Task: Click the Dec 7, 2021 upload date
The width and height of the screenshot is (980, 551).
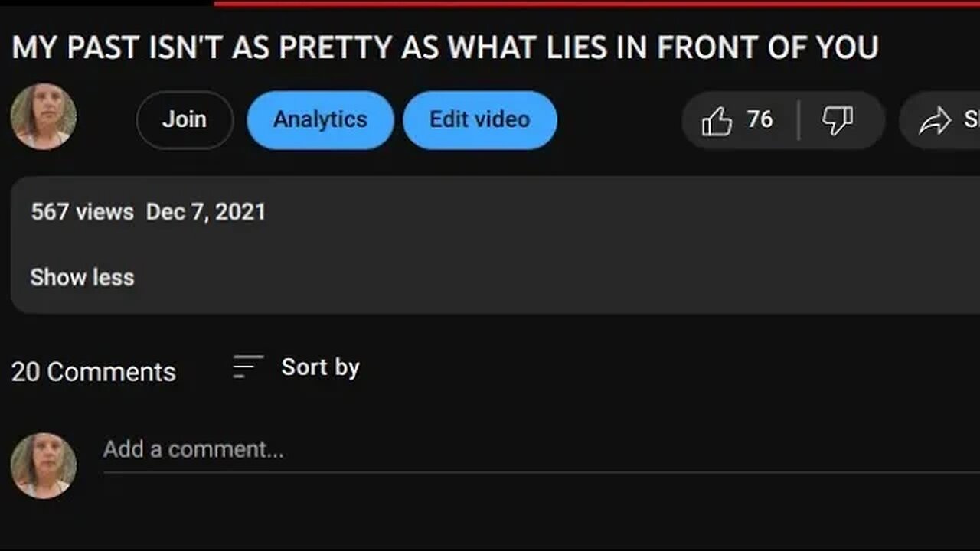Action: tap(206, 212)
